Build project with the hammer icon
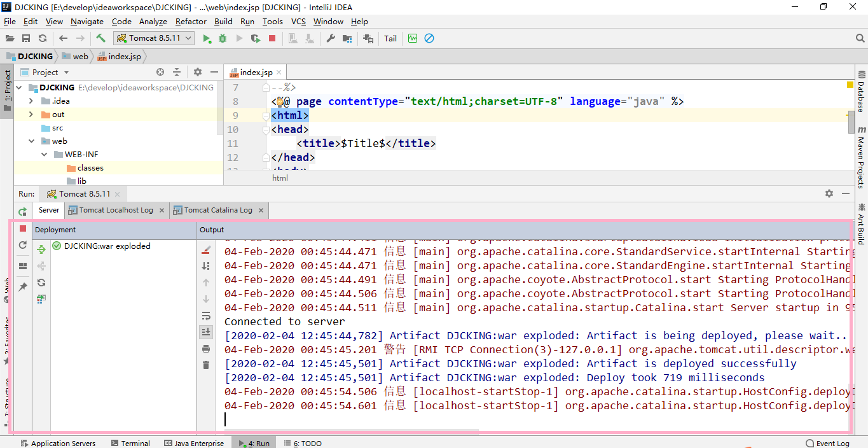The width and height of the screenshot is (868, 448). 101,38
